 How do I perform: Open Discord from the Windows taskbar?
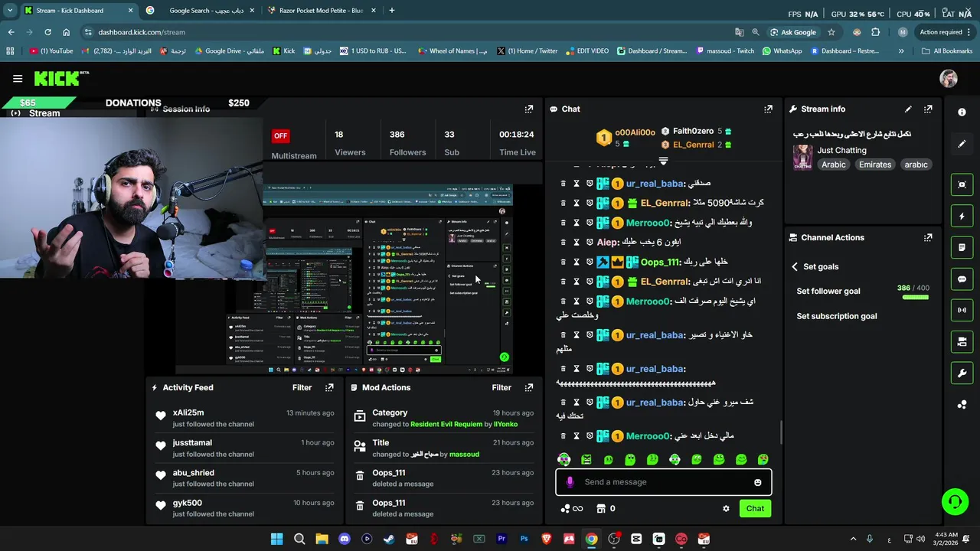click(x=344, y=540)
